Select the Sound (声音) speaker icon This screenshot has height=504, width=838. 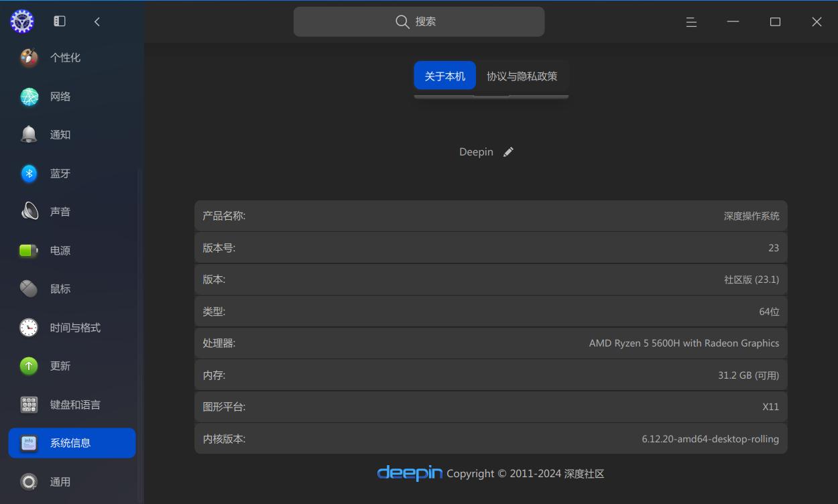coord(29,212)
